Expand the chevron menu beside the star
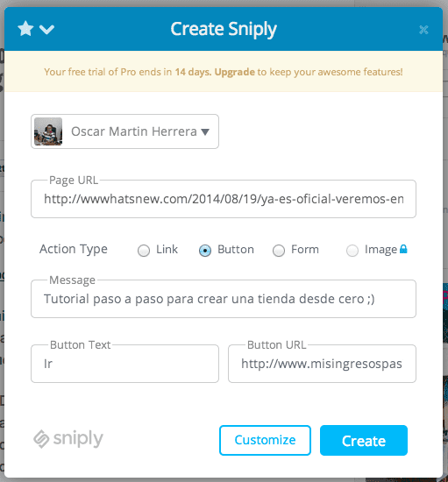448x482 pixels. point(46,30)
